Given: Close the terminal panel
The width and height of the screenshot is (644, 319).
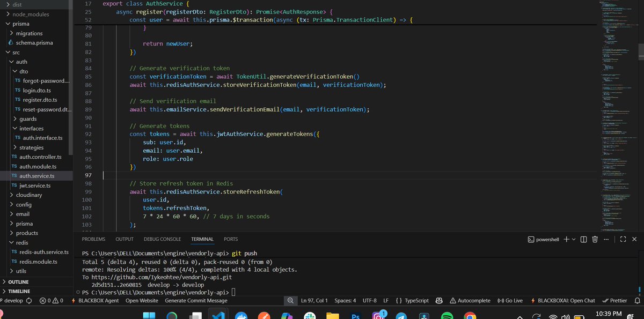Looking at the screenshot, I should (x=634, y=239).
